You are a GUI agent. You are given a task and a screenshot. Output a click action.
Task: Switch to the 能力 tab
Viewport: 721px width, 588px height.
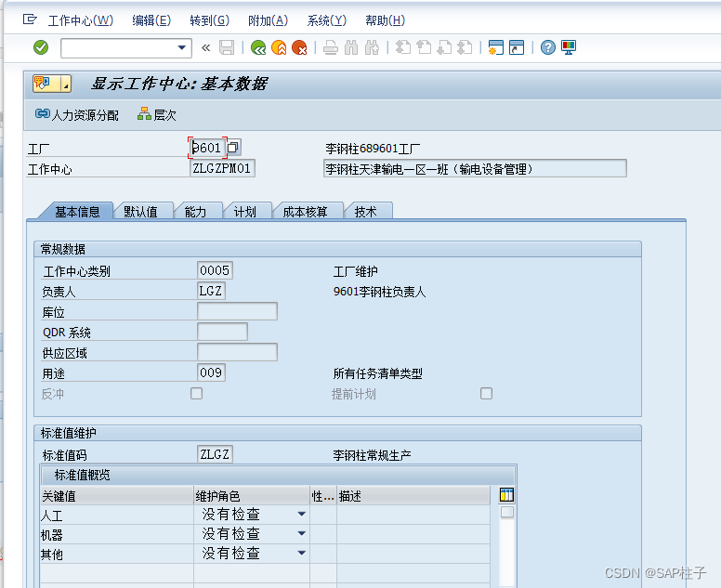[195, 212]
